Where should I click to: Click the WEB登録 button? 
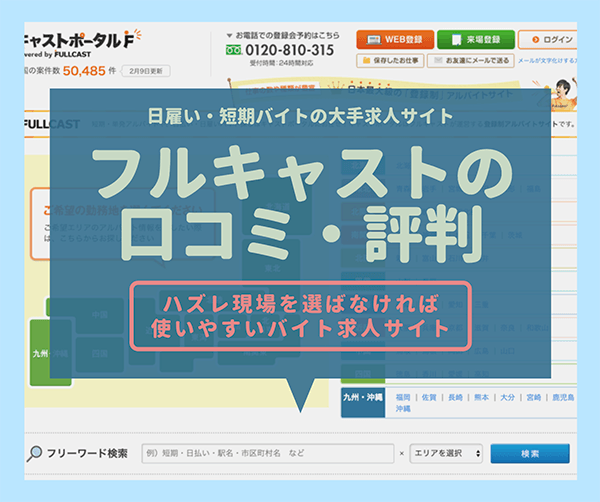[x=395, y=39]
